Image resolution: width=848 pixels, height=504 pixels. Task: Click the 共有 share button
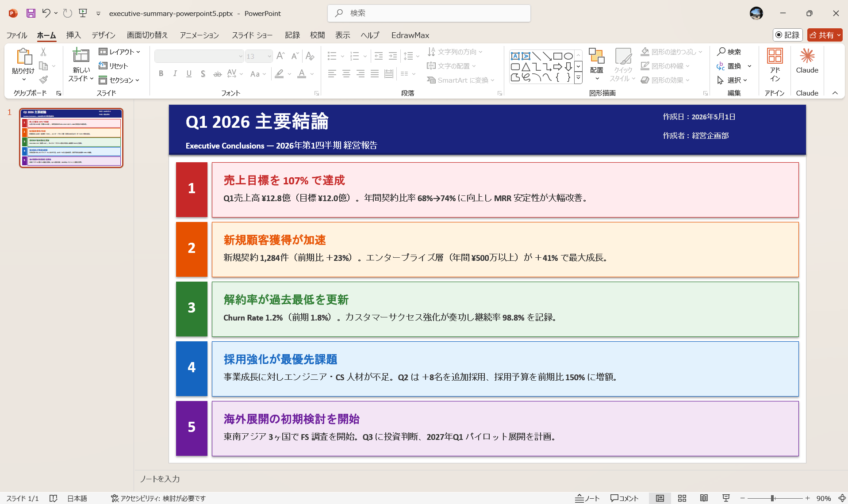coord(825,35)
